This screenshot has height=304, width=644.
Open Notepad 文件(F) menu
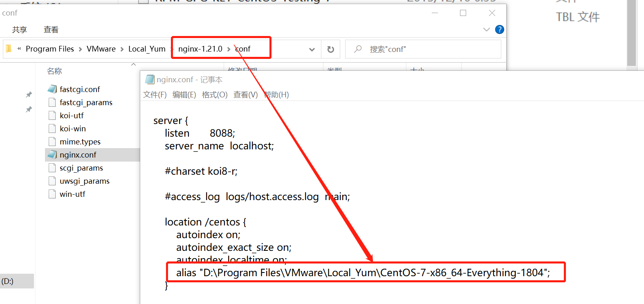[x=155, y=95]
